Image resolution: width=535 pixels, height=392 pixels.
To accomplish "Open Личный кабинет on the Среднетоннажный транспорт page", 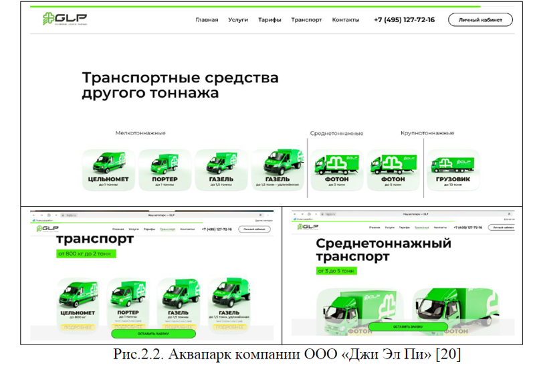I will pyautogui.click(x=502, y=227).
